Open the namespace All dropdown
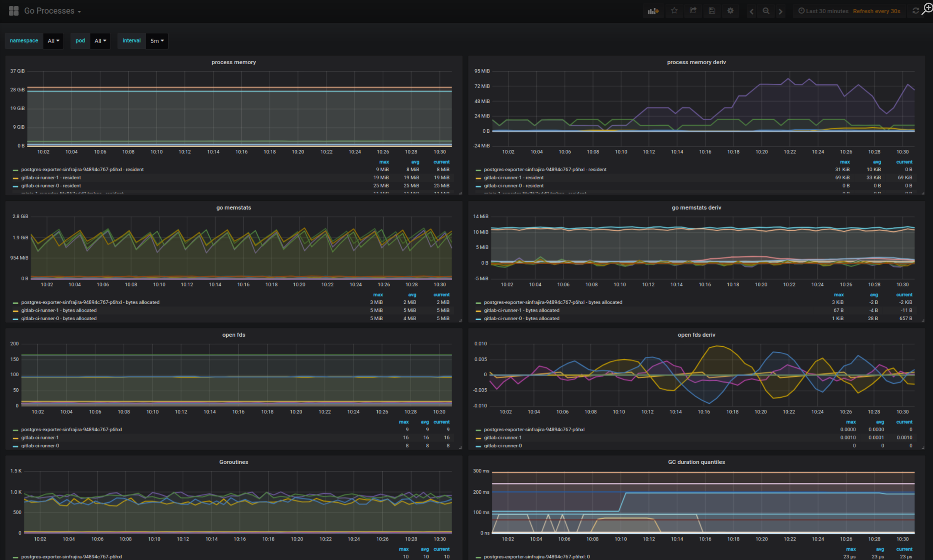Screen dimensions: 933x560 [x=53, y=41]
